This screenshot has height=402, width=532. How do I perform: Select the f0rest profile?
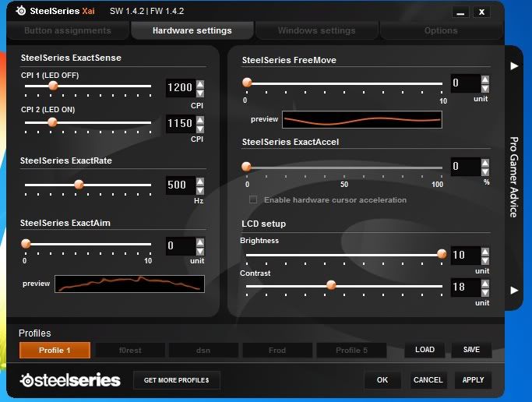[x=130, y=350]
